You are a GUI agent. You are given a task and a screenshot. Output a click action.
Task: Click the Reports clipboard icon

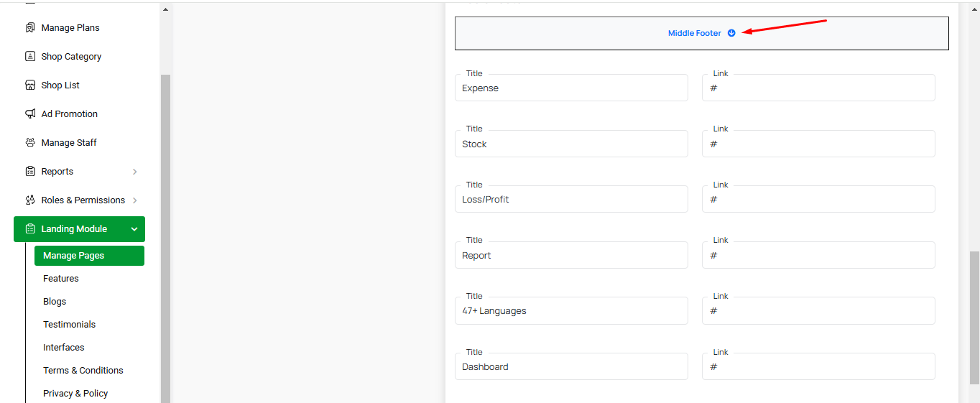[x=30, y=172]
